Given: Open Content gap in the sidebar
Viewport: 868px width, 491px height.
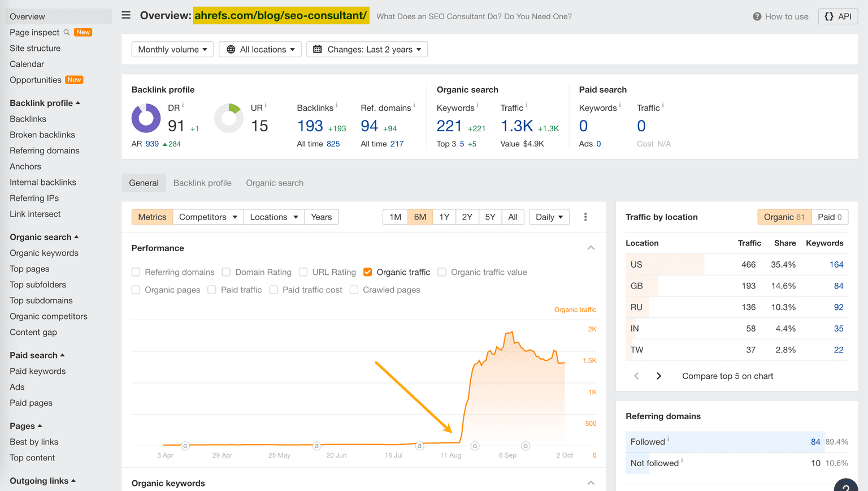Looking at the screenshot, I should point(34,332).
